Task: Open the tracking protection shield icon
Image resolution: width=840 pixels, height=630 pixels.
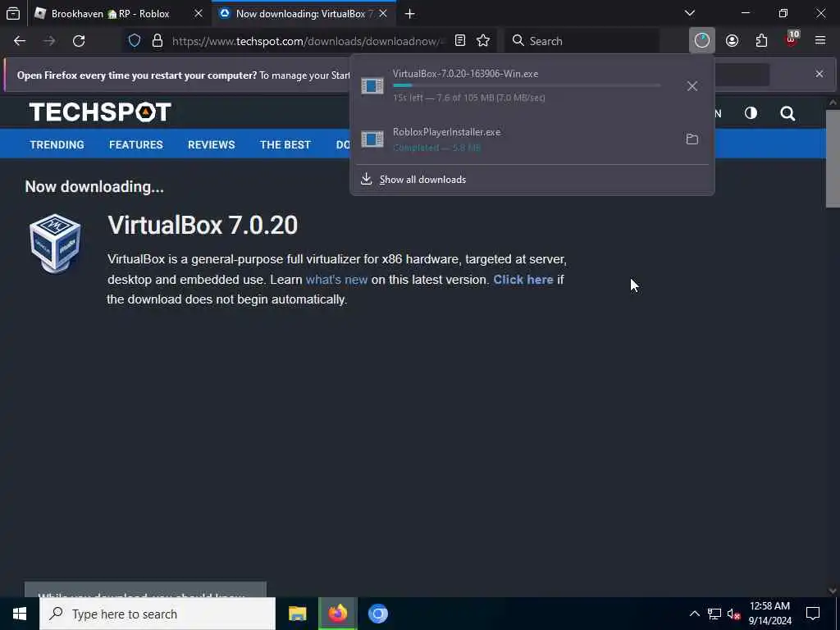Action: pyautogui.click(x=135, y=41)
